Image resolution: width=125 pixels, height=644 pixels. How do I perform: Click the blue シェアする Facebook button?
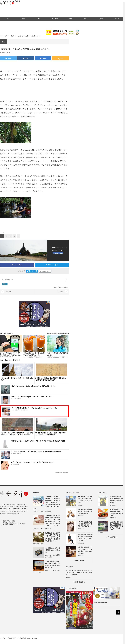[x=17, y=265]
